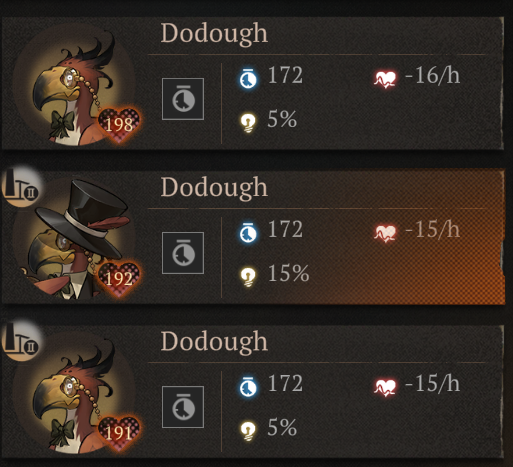Click the stopwatch slot box of the Dodough with 191 health
Viewport: 513px width, 467px height.
183,407
